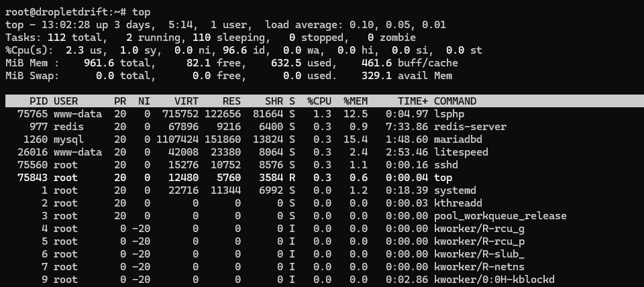Select PID 75560 entry
The width and height of the screenshot is (644, 287).
32,165
